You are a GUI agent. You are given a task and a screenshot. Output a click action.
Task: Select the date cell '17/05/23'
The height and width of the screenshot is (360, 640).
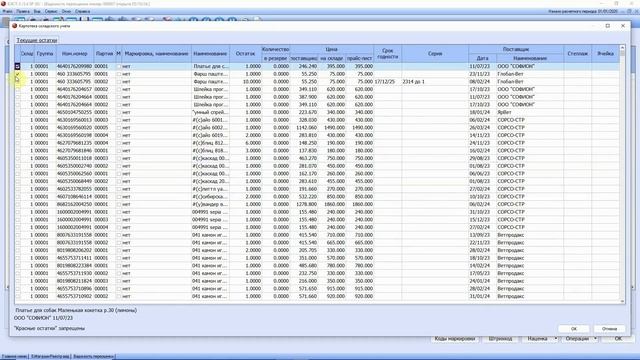coord(482,273)
